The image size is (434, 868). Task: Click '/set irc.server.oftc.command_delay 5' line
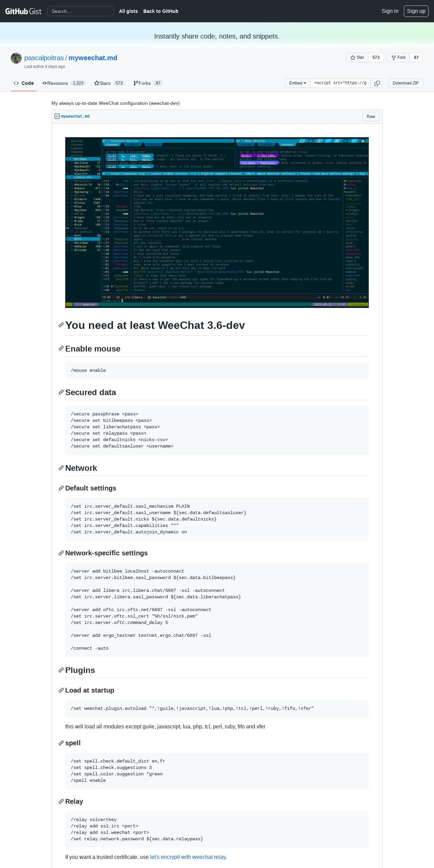119,623
